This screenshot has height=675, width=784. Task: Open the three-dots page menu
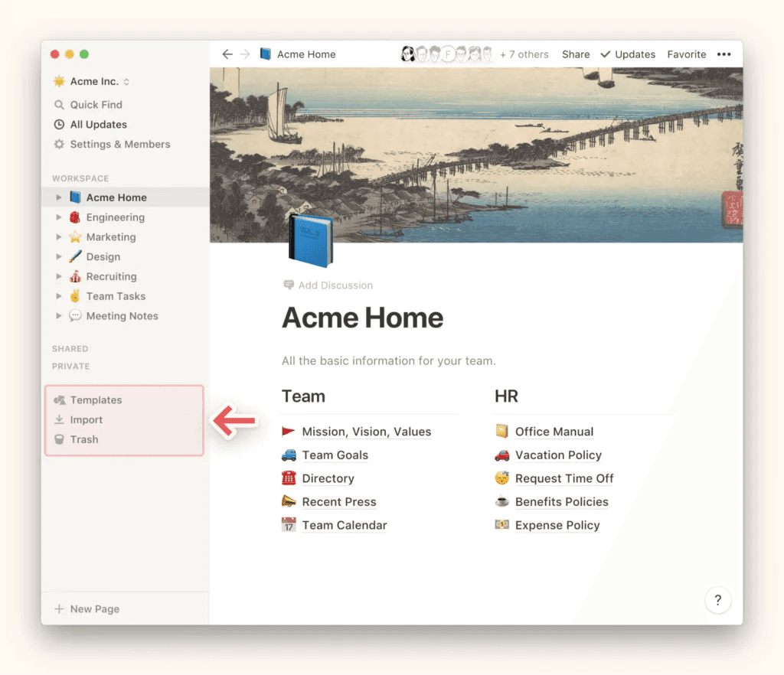[724, 54]
